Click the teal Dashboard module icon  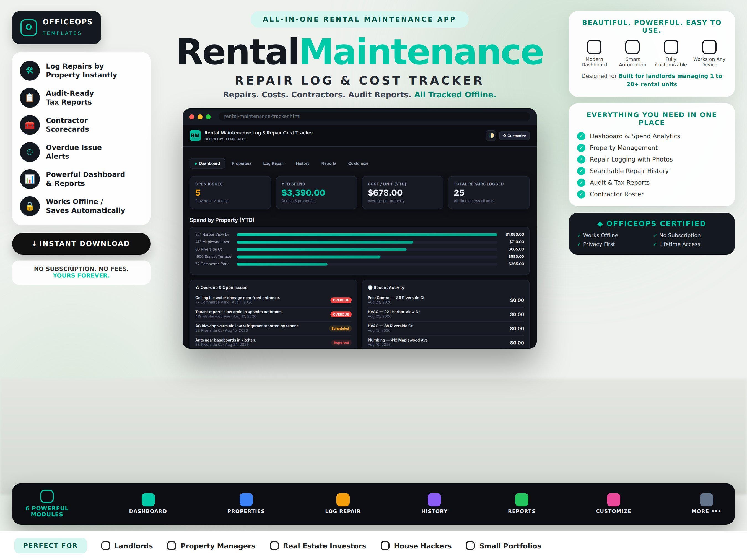(x=148, y=500)
